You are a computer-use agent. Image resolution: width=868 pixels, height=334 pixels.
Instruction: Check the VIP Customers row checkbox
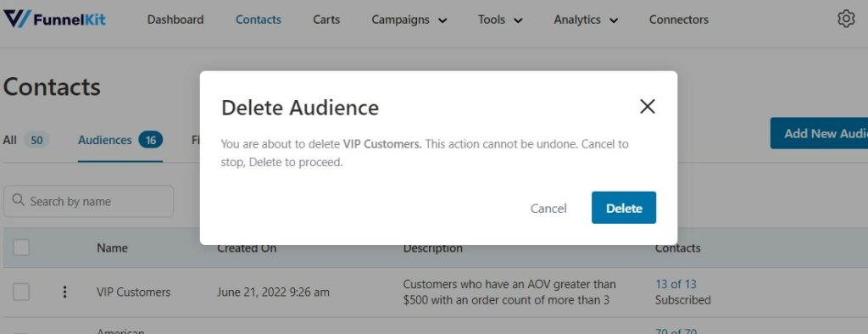tap(21, 292)
